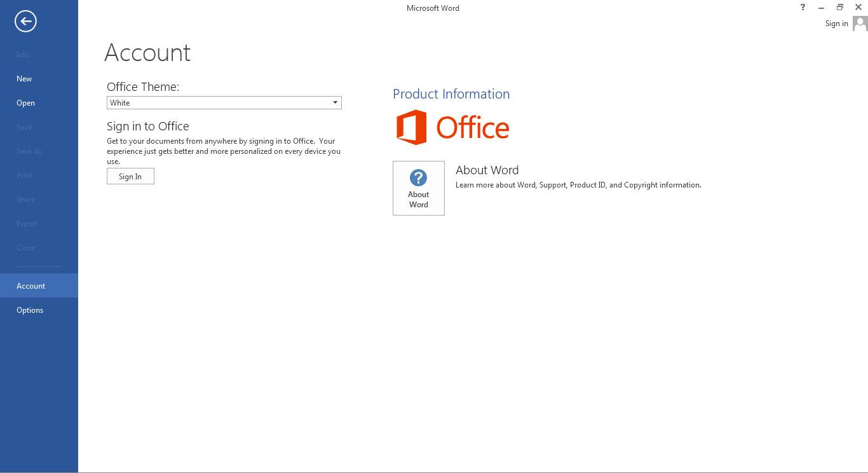The width and height of the screenshot is (868, 473).
Task: Select Account in the sidebar
Action: point(39,285)
